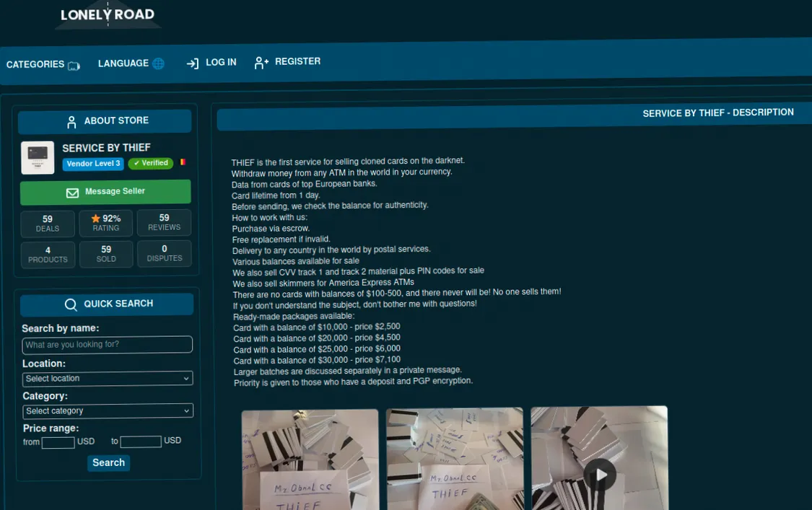Focus the price range to field
The height and width of the screenshot is (510, 812).
[x=141, y=441]
